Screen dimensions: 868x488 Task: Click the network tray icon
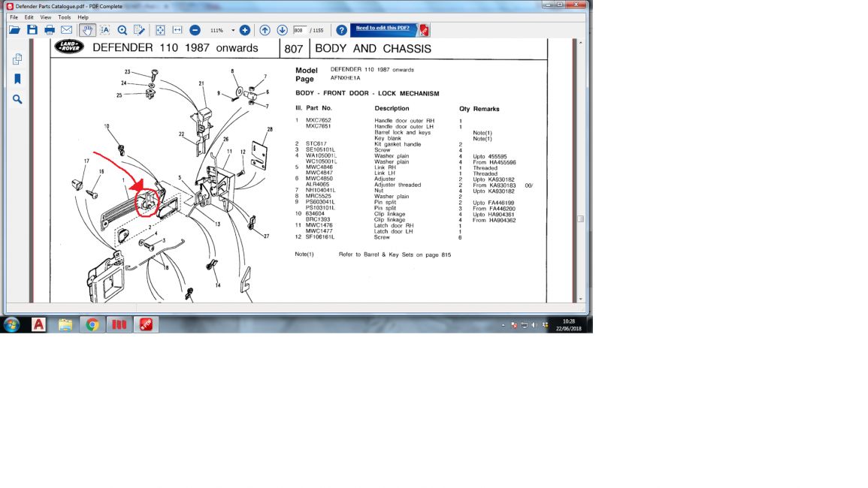[525, 325]
